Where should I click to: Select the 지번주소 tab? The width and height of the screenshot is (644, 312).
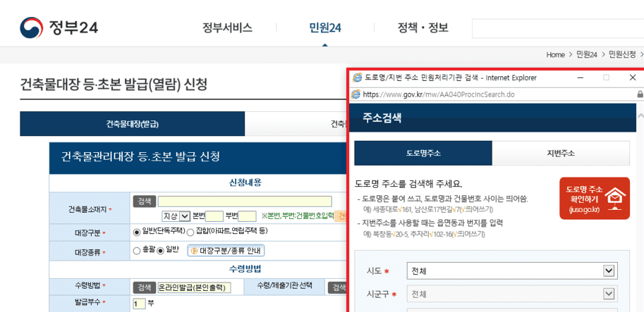tap(561, 154)
